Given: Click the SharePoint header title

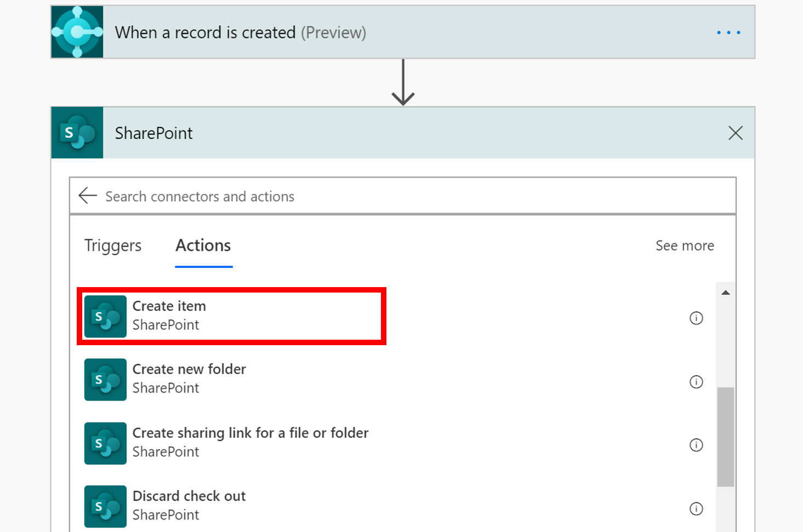Looking at the screenshot, I should pyautogui.click(x=154, y=133).
